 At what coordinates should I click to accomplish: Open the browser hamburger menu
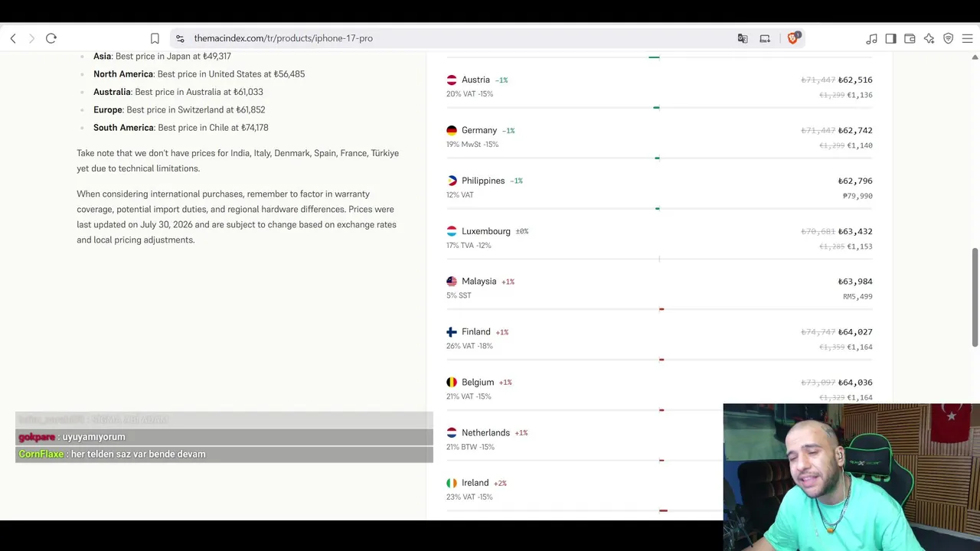[967, 38]
